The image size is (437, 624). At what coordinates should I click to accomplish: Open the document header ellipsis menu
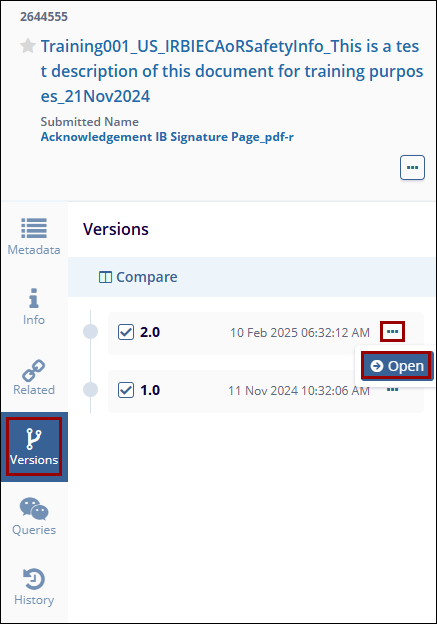click(412, 168)
